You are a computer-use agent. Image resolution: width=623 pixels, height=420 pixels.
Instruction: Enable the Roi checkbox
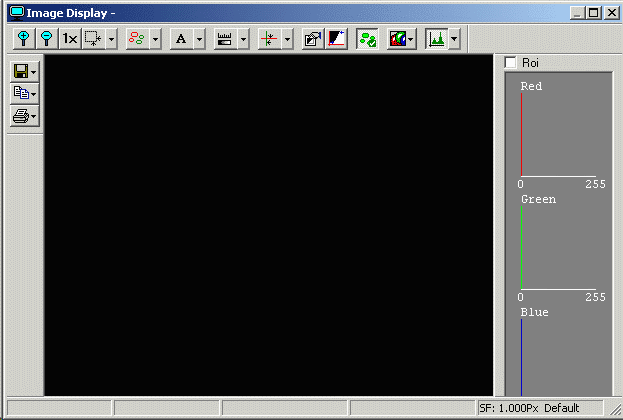click(x=511, y=63)
